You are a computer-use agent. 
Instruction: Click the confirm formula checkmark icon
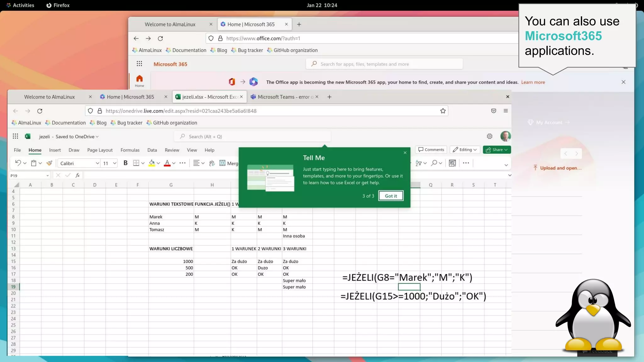68,175
